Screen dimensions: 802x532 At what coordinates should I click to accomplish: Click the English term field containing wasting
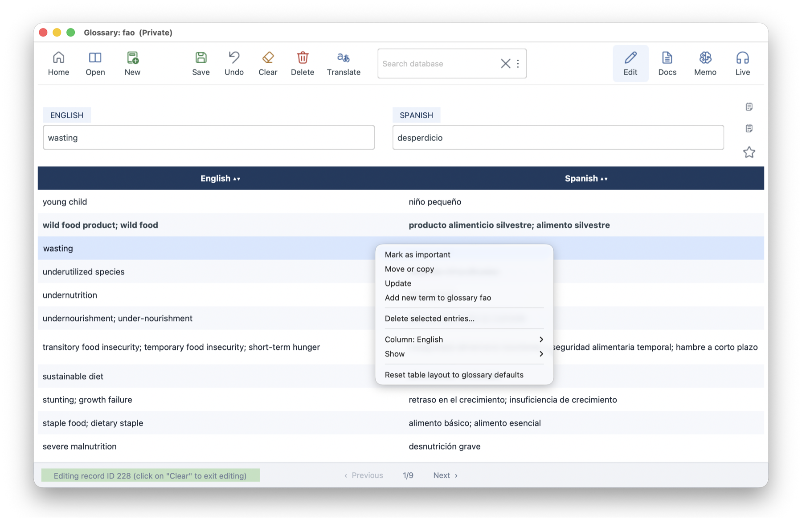[209, 138]
